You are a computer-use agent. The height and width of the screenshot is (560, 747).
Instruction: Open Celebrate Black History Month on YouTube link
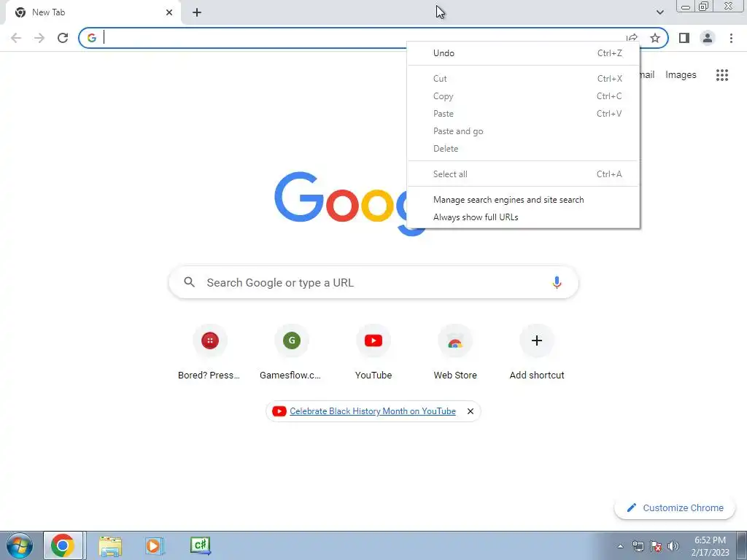373,411
